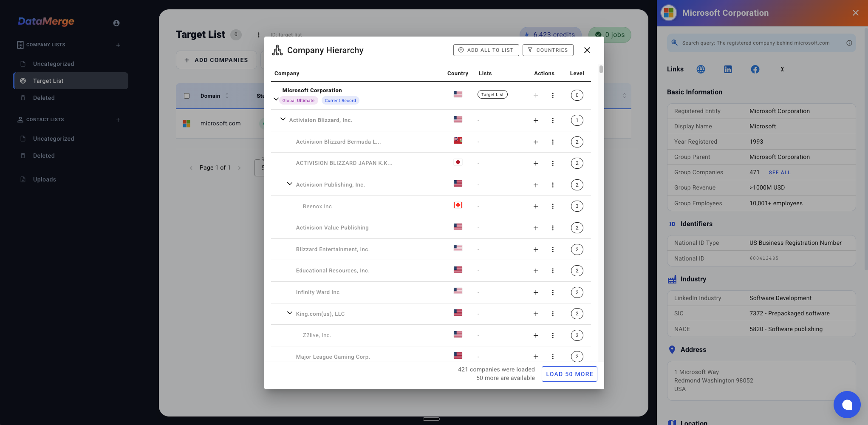
Task: Add Beenox Inc to a list
Action: (x=536, y=207)
